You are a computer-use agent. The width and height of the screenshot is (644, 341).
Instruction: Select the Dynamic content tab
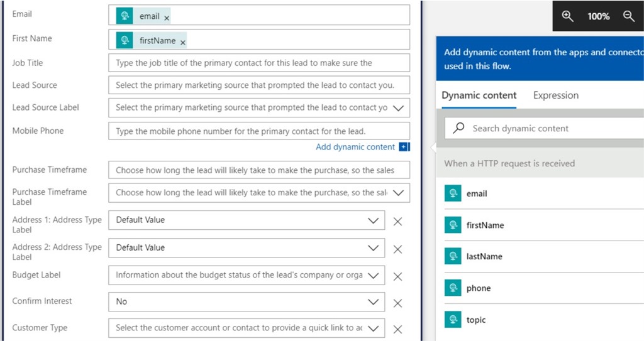pos(479,95)
